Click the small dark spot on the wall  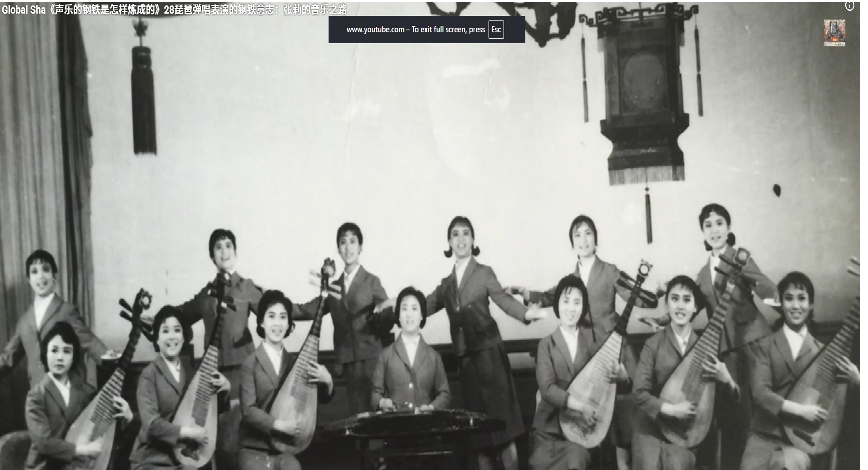coord(777,190)
